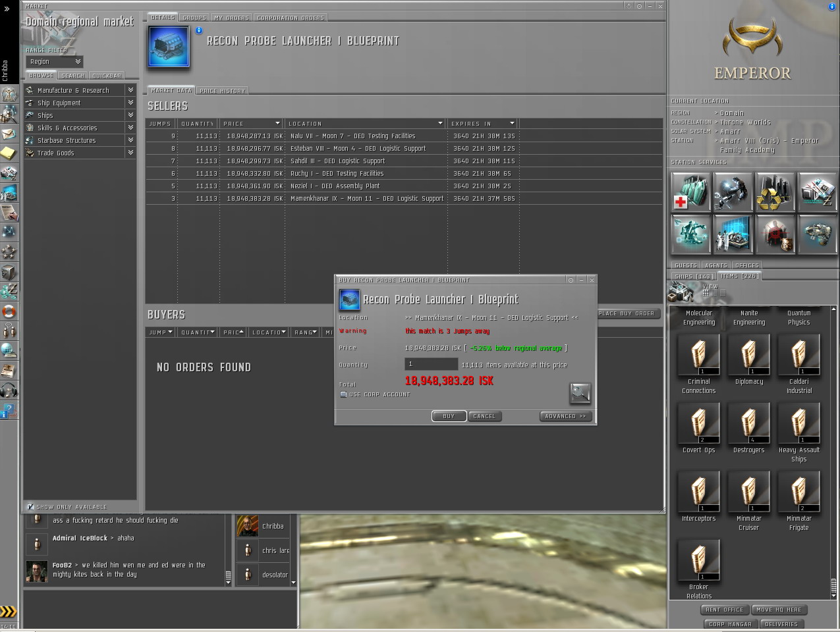Open the Market station service icon
Viewport: 840px width, 632px height.
(x=817, y=192)
